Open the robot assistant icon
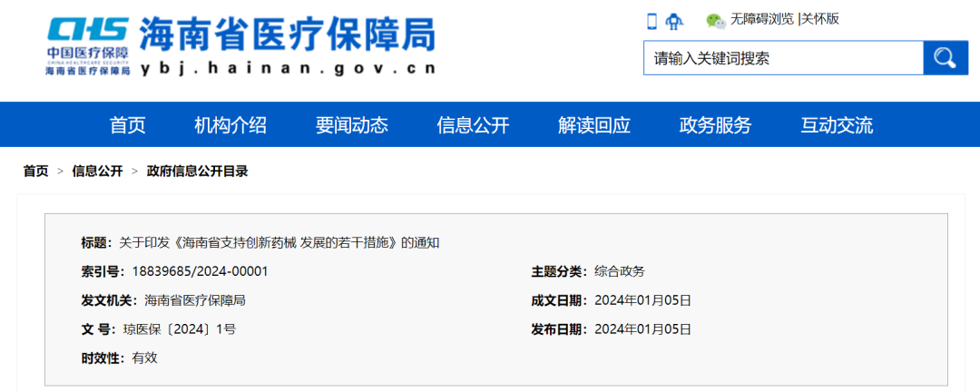This screenshot has width=980, height=392. (674, 20)
